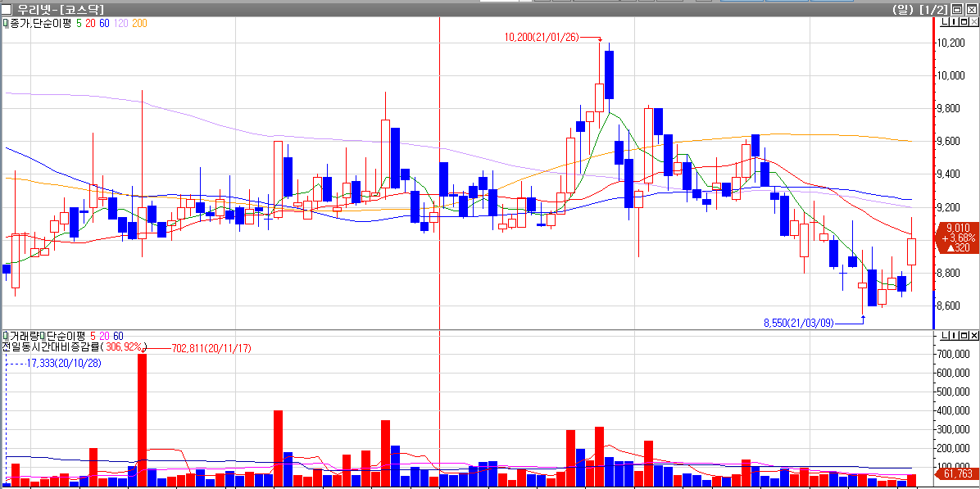The width and height of the screenshot is (980, 489).
Task: Click the 우리넷-[코스닥] window title
Action: pyautogui.click(x=59, y=9)
